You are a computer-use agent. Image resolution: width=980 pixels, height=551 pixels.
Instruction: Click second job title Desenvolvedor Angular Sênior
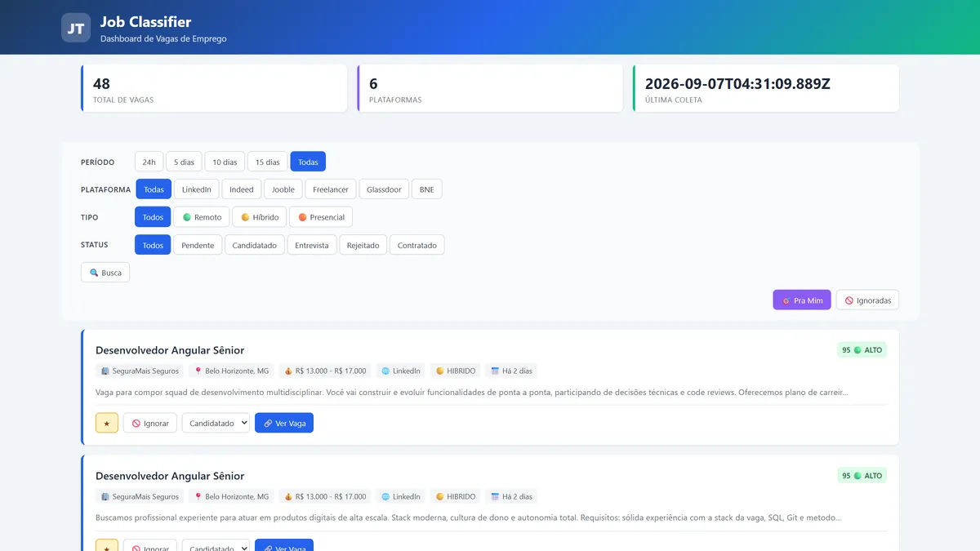coord(170,476)
